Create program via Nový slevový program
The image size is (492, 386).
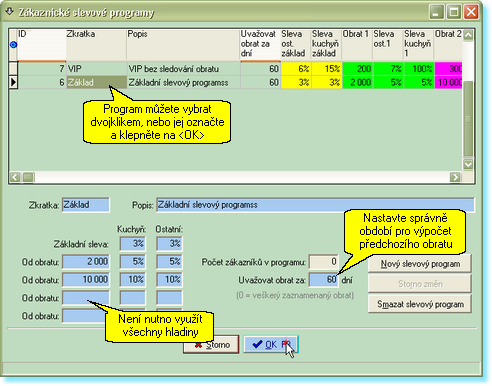point(420,264)
